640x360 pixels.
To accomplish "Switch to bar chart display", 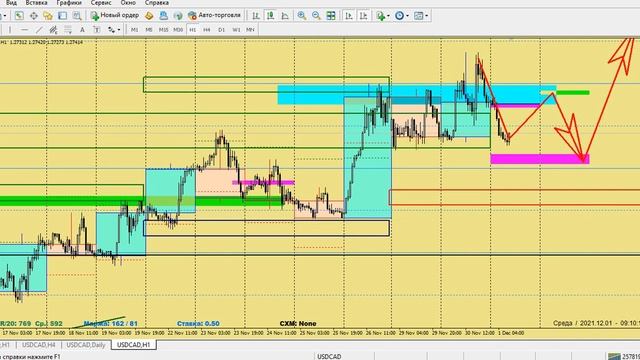I will click(256, 16).
